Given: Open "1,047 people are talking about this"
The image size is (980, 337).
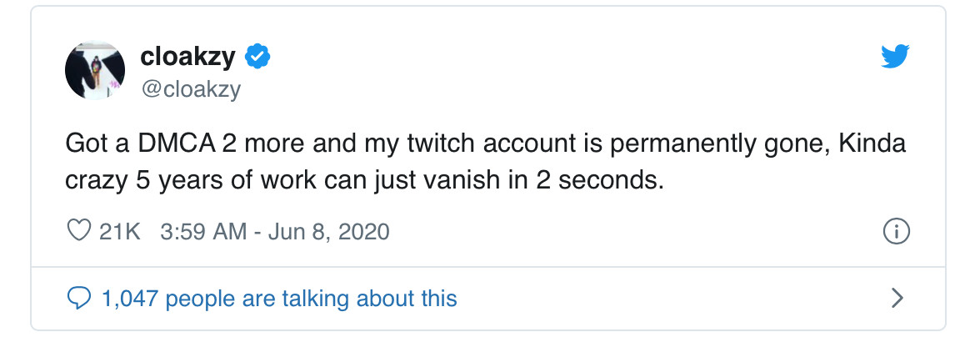Looking at the screenshot, I should (x=278, y=298).
